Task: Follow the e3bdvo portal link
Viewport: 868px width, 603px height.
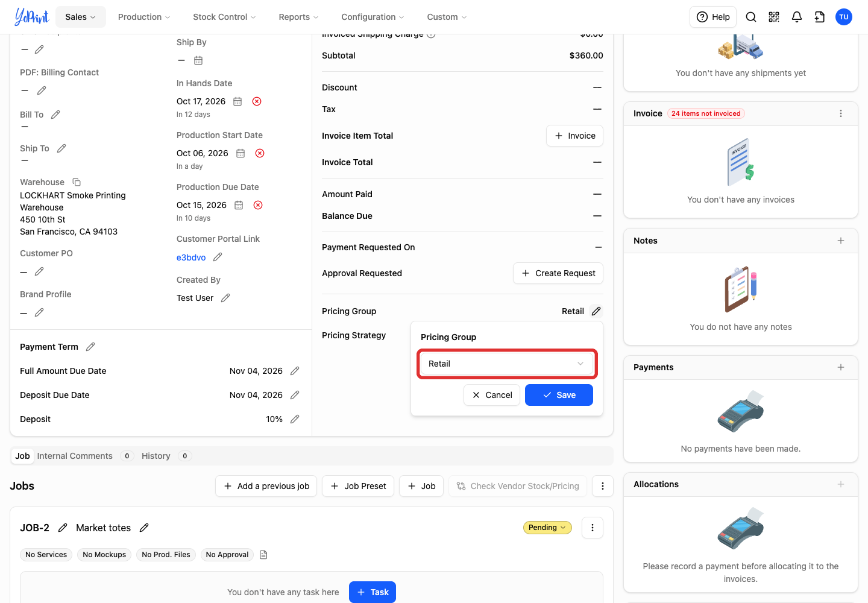Action: tap(191, 257)
